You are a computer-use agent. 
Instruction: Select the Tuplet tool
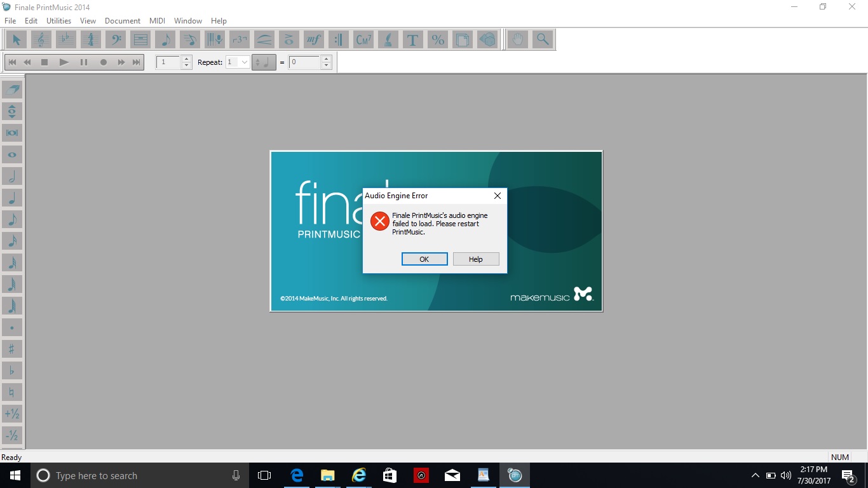click(x=240, y=39)
